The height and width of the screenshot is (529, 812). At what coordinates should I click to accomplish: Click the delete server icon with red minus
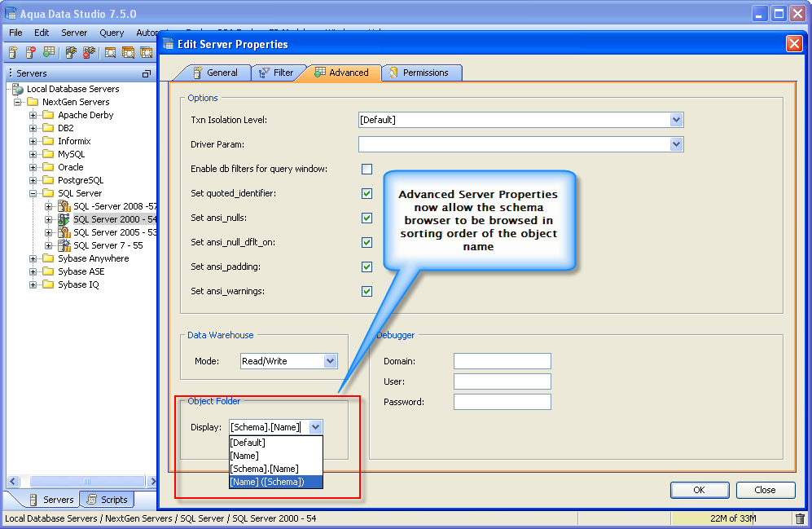(x=31, y=52)
